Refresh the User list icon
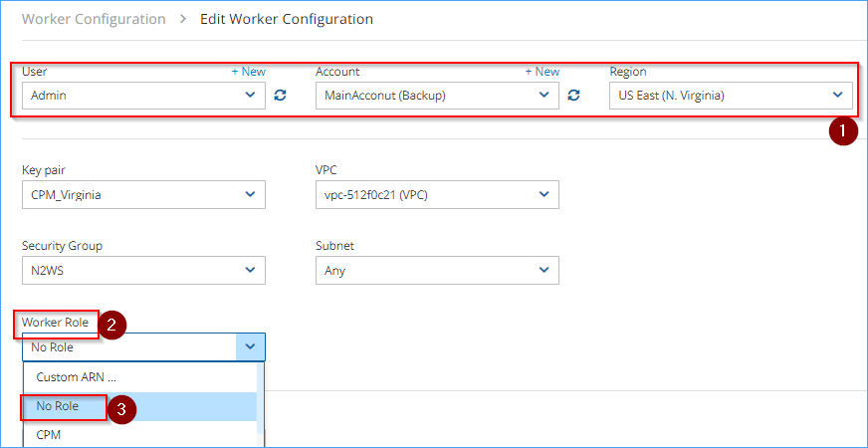Image resolution: width=868 pixels, height=448 pixels. click(x=281, y=96)
